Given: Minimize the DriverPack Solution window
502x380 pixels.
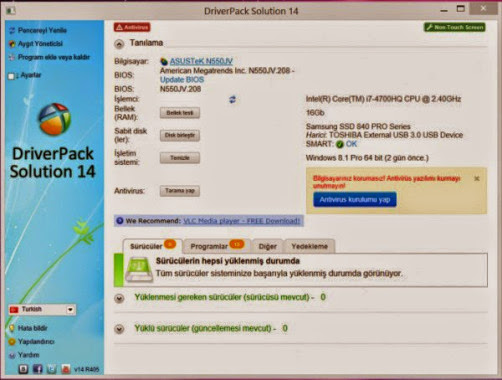Looking at the screenshot, I should point(444,10).
